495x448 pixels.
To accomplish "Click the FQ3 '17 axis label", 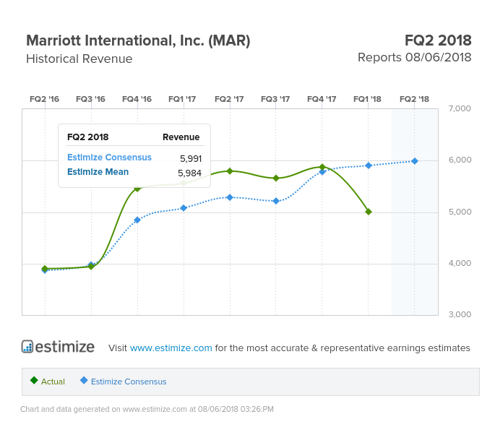I will pos(275,99).
